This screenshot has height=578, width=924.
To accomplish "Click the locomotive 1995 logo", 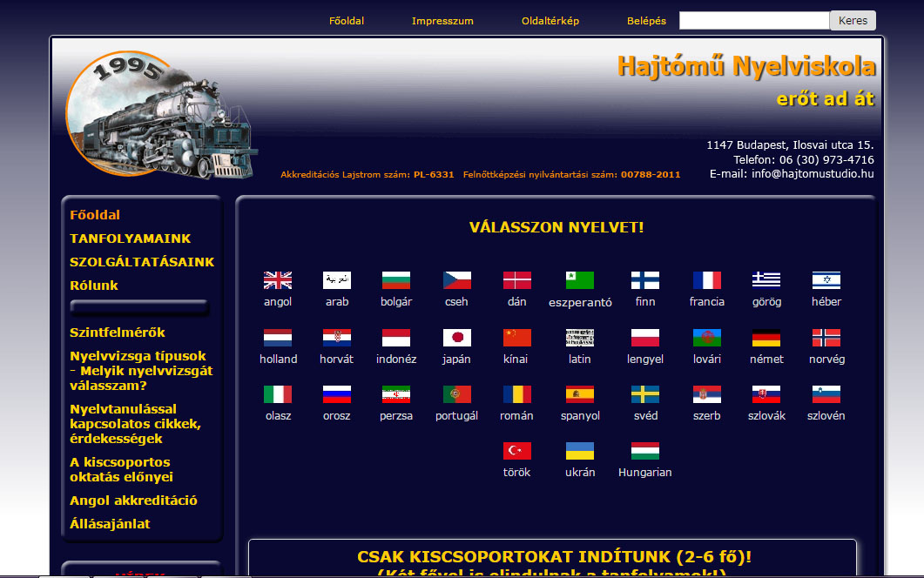I will coord(161,115).
